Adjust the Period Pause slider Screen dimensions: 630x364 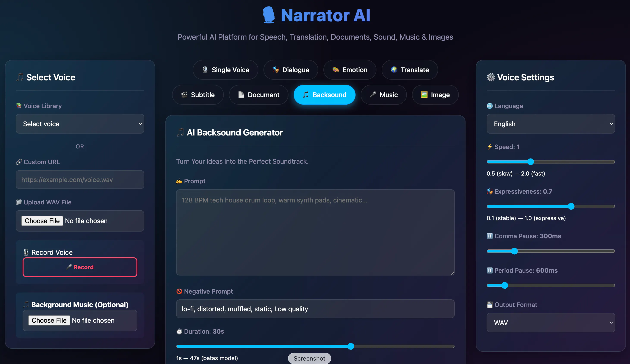[x=551, y=285]
